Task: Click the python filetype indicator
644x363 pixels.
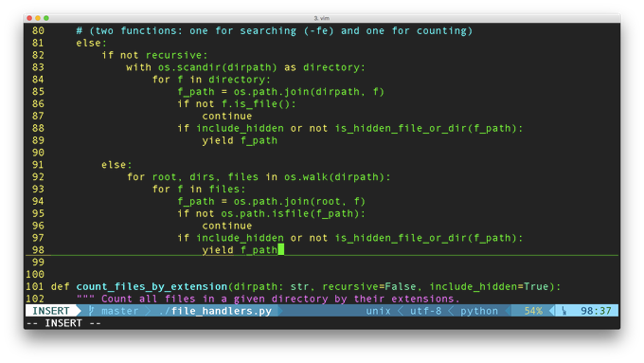Action: click(x=479, y=311)
